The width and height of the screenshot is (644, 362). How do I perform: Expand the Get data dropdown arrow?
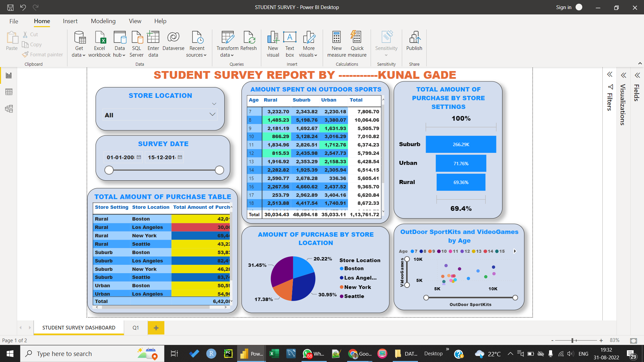(84, 56)
